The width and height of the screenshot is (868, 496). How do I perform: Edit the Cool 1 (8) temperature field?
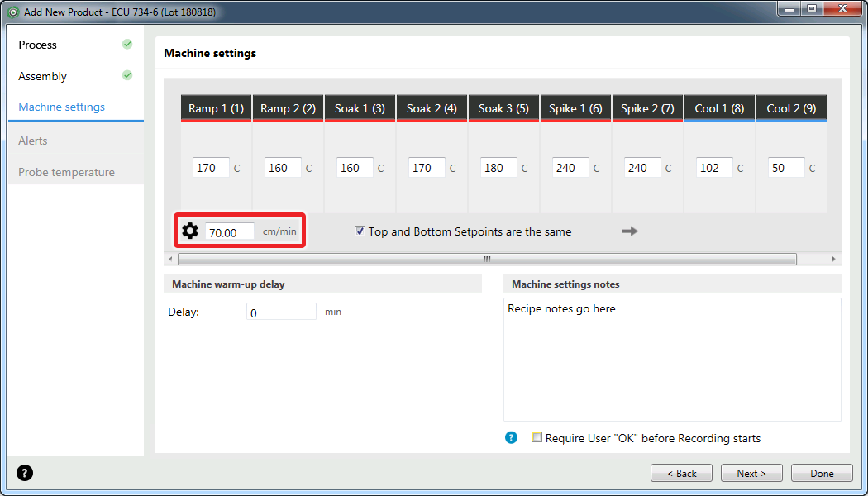point(715,168)
